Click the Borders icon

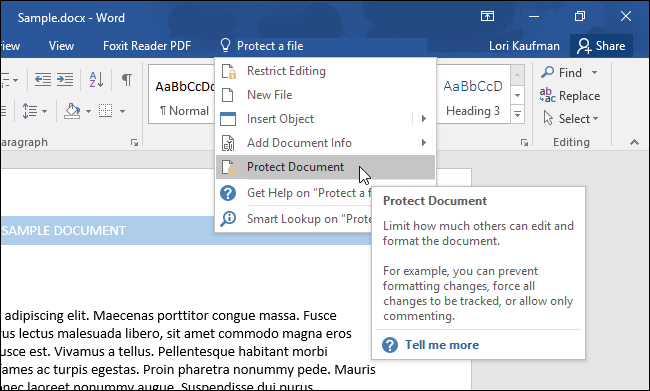point(105,111)
